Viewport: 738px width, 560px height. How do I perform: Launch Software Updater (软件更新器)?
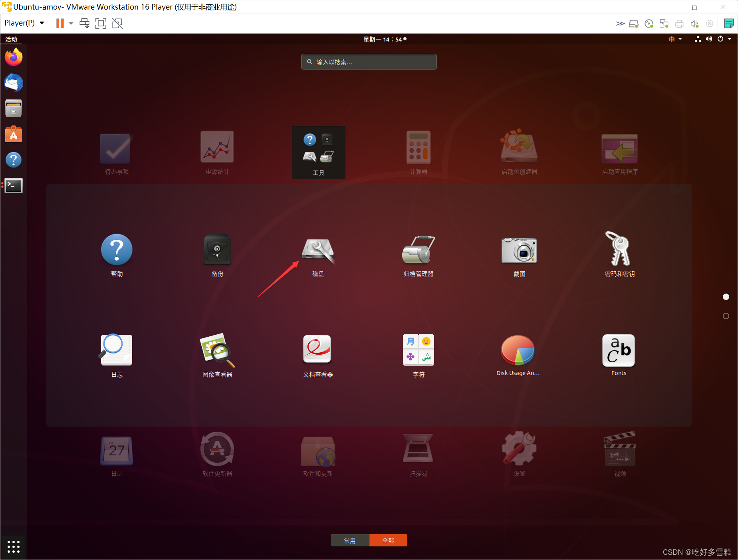click(x=217, y=455)
